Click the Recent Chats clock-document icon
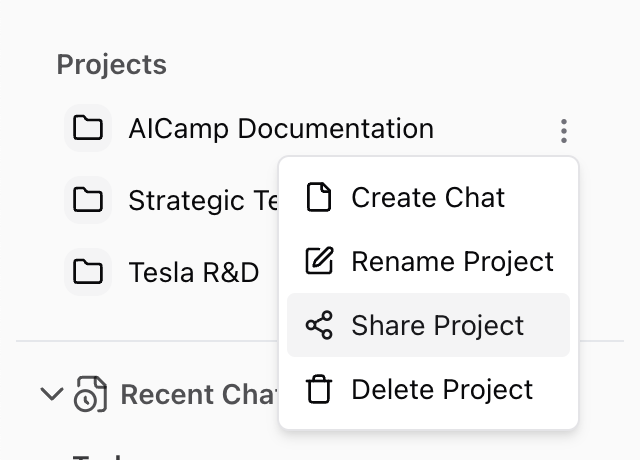 [89, 395]
